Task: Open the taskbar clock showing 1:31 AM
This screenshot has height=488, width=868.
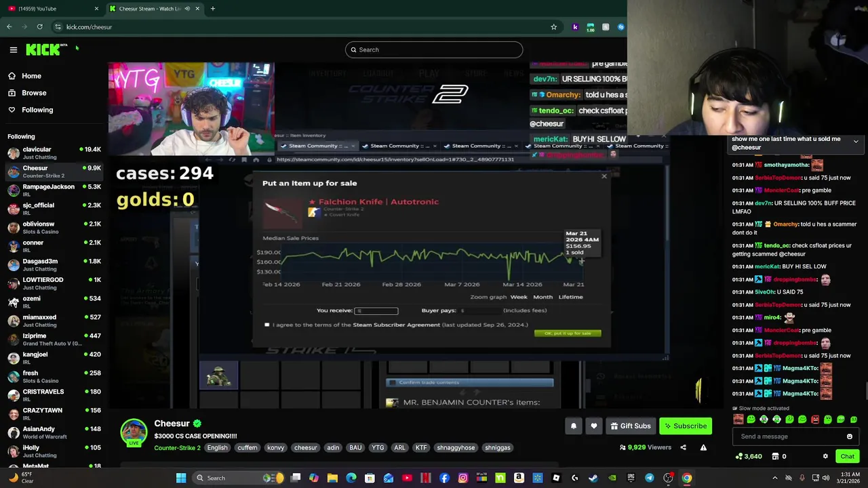Action: 849,478
